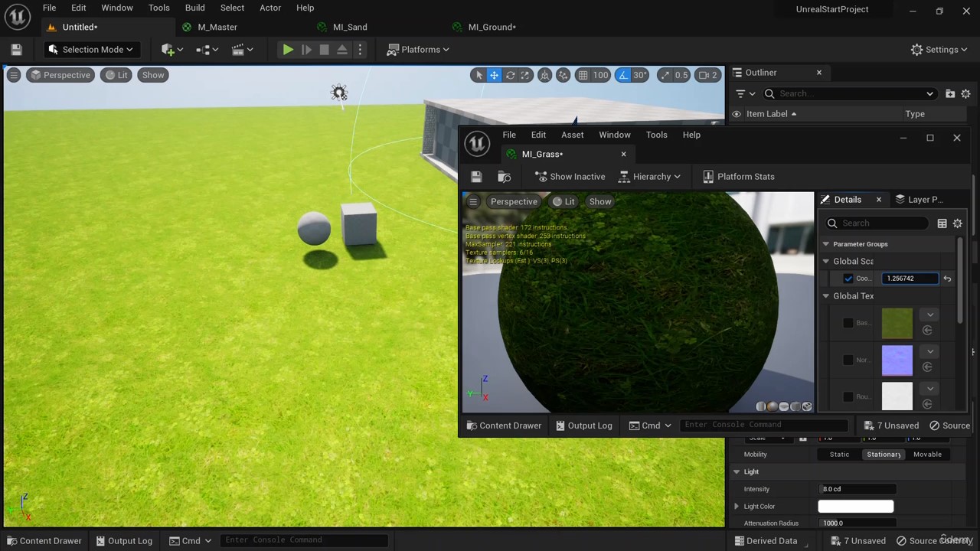Image resolution: width=980 pixels, height=551 pixels.
Task: Select the viewport Select (arrow) tool
Action: [479, 75]
